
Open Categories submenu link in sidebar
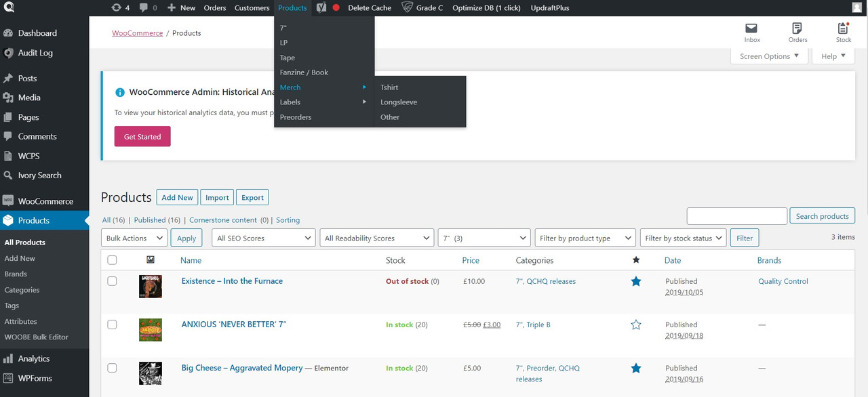pyautogui.click(x=22, y=290)
